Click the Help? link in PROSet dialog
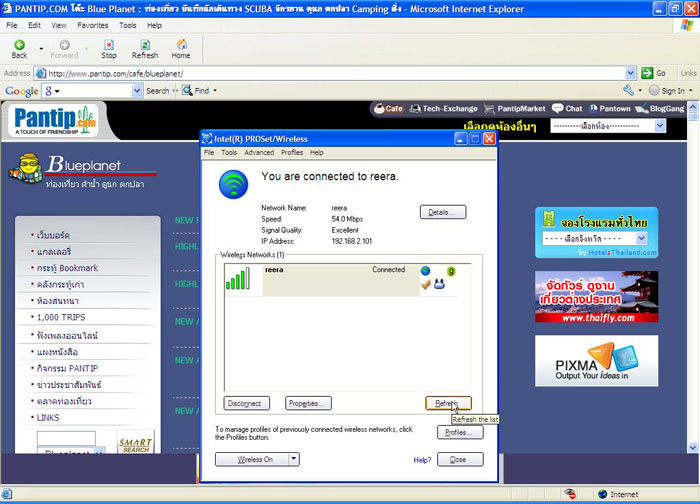The width and height of the screenshot is (700, 504). 422,460
